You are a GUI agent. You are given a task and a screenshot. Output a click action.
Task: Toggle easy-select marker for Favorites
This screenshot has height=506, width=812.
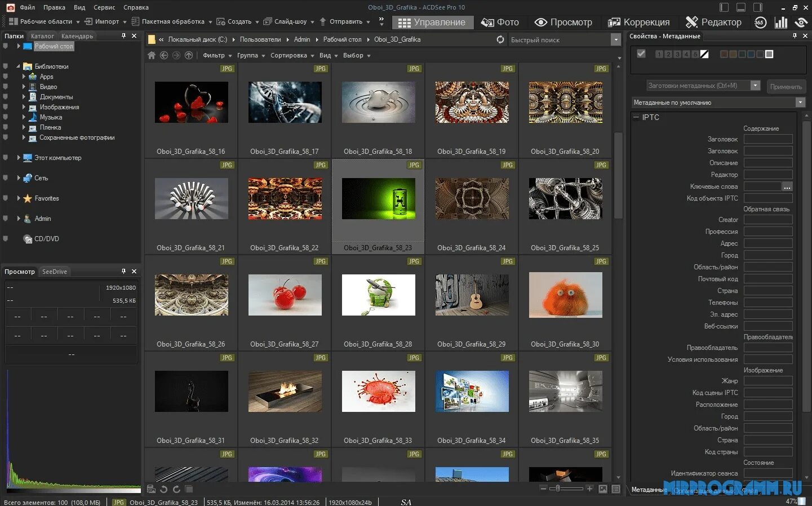[6, 198]
